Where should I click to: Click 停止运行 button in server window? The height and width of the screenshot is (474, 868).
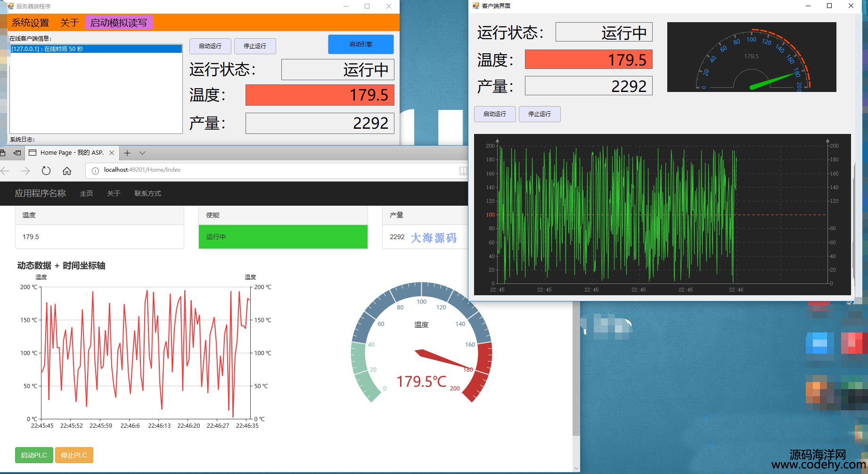[255, 46]
